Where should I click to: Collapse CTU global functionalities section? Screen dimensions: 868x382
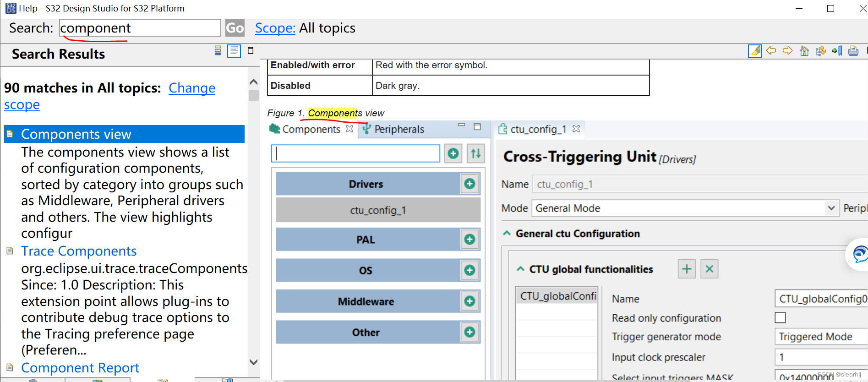point(520,269)
